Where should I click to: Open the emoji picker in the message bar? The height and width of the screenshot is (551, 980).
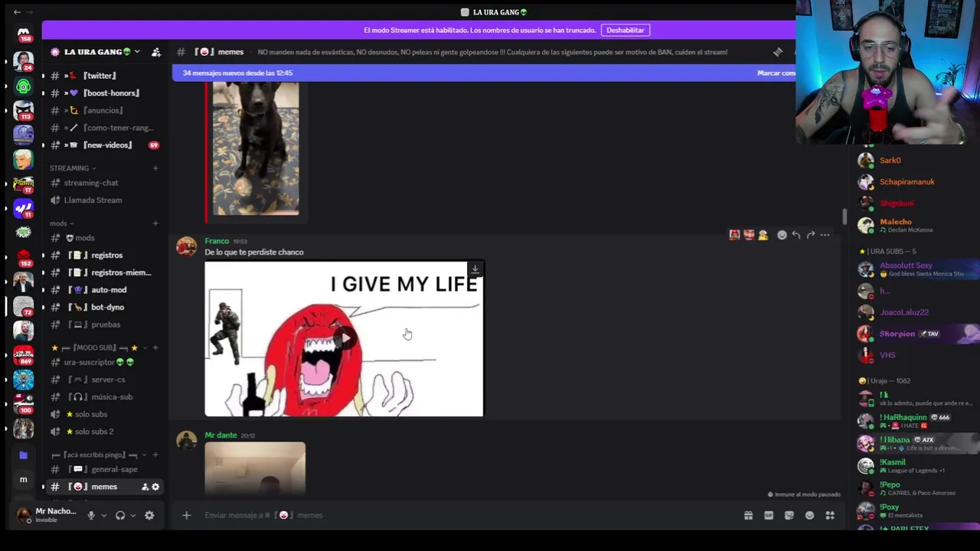point(809,515)
